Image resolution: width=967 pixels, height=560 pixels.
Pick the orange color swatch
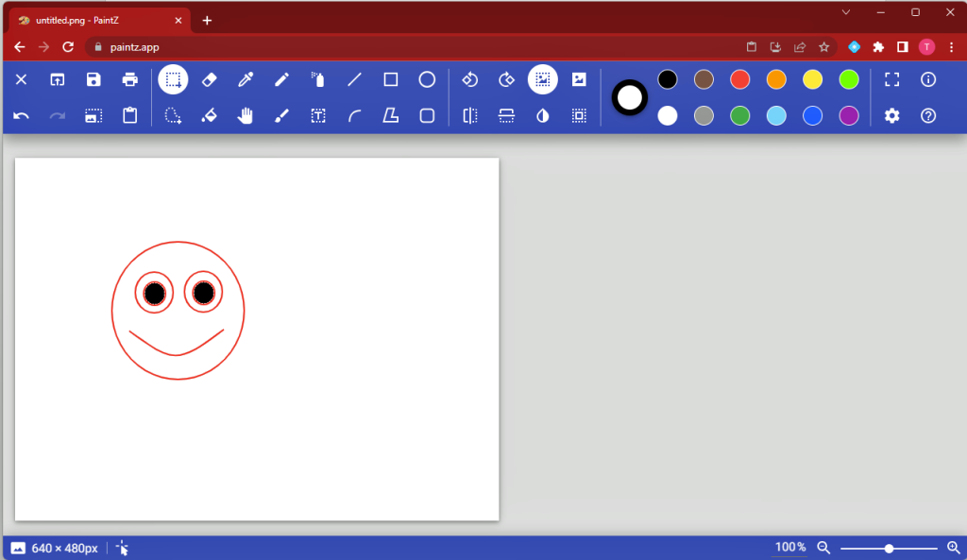click(776, 79)
